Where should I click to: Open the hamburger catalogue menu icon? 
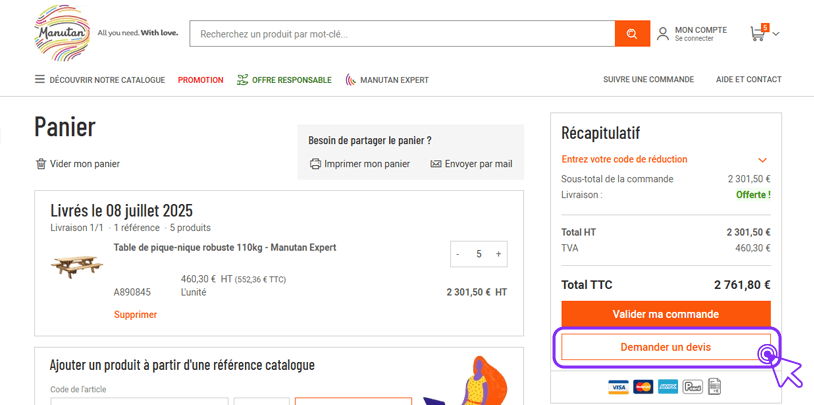tap(39, 79)
